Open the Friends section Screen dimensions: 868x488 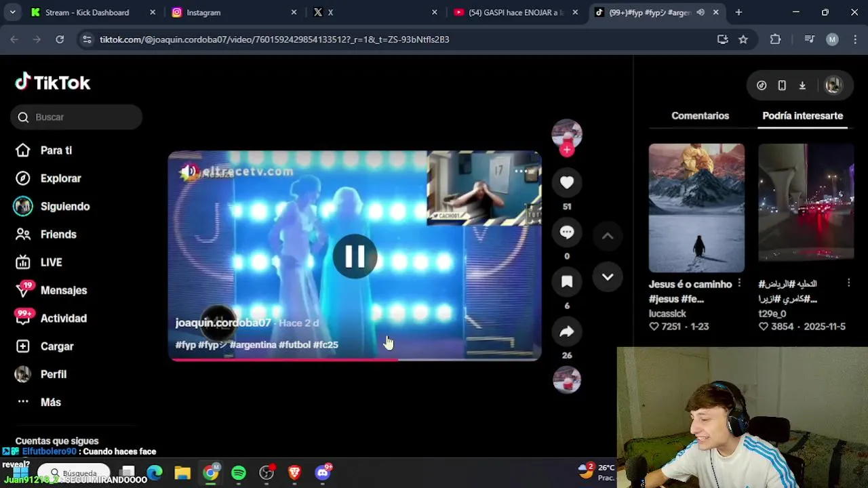click(45, 235)
